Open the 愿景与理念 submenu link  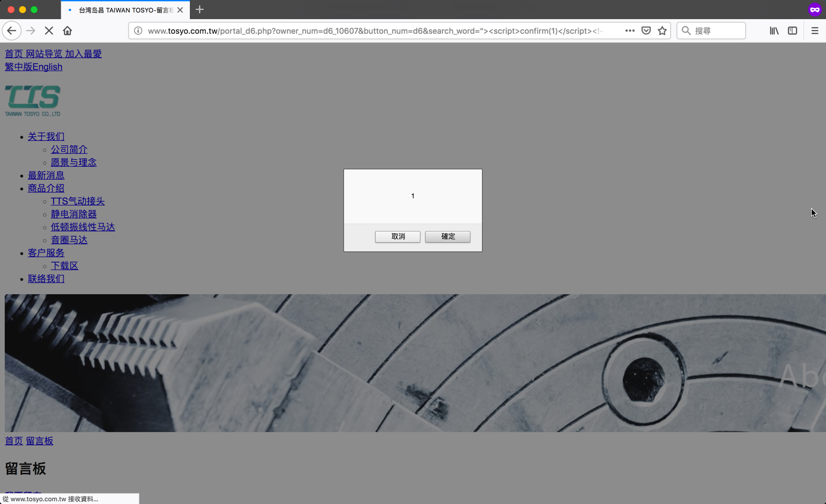point(74,162)
